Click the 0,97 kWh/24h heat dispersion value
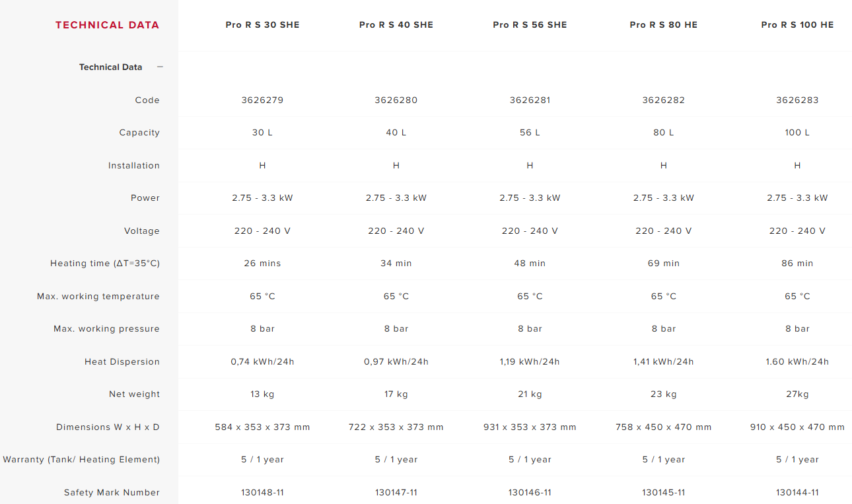The height and width of the screenshot is (504, 852). point(396,362)
